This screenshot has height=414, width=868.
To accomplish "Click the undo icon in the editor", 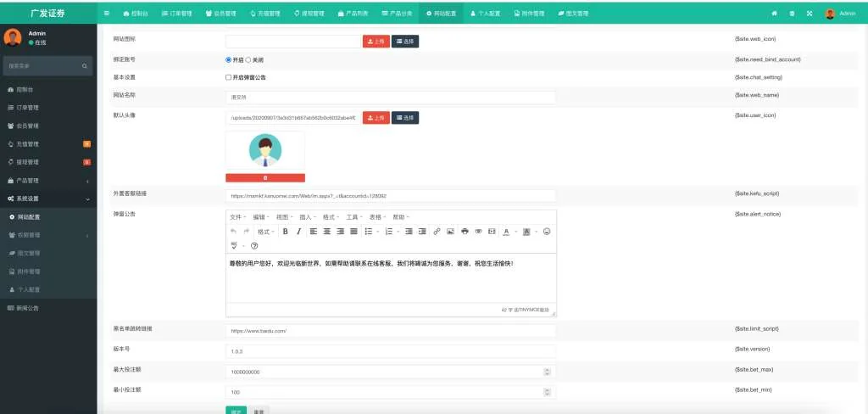I will coord(234,231).
